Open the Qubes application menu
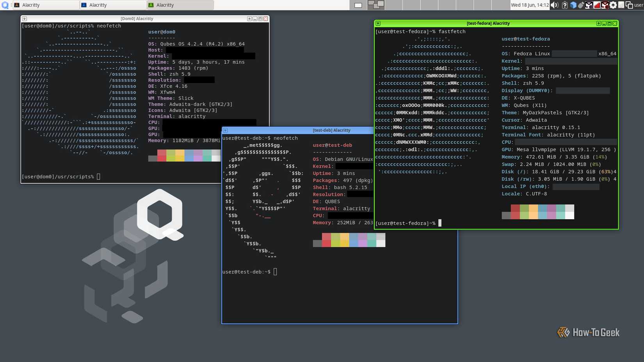The image size is (644, 362). point(4,5)
